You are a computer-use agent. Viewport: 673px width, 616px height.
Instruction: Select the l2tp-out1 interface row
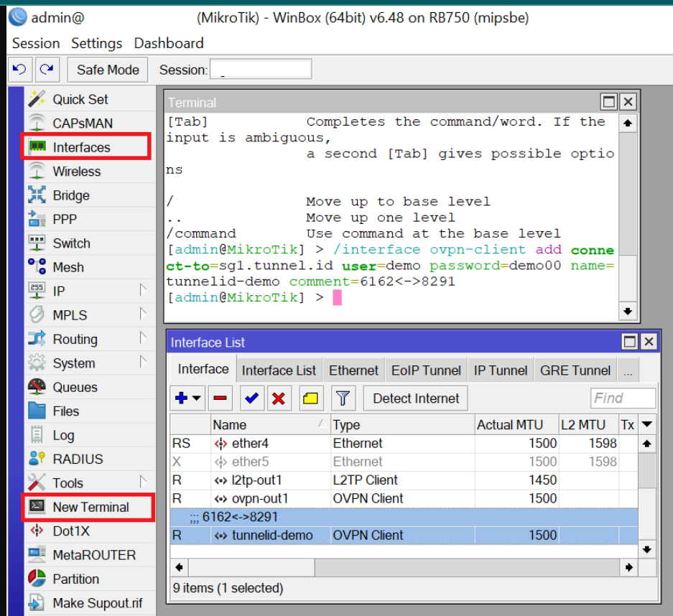tap(404, 480)
